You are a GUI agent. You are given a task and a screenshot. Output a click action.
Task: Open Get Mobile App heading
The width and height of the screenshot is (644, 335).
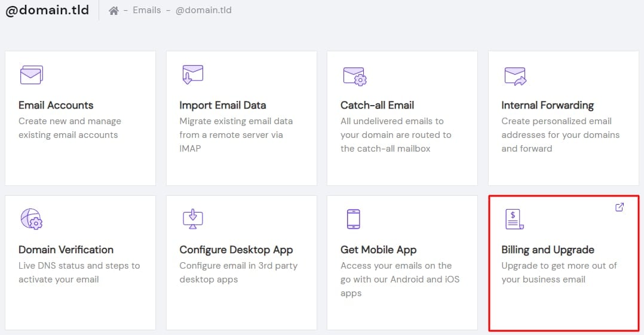pyautogui.click(x=378, y=250)
